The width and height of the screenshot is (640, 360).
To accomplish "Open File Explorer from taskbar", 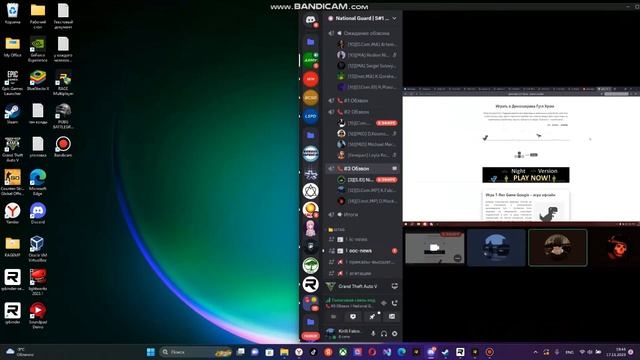I will [x=284, y=352].
